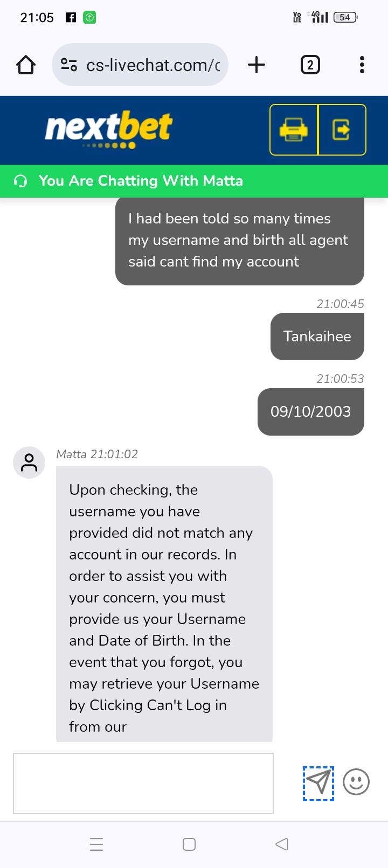The height and width of the screenshot is (868, 388).
Task: Open the emoji picker
Action: [x=356, y=782]
